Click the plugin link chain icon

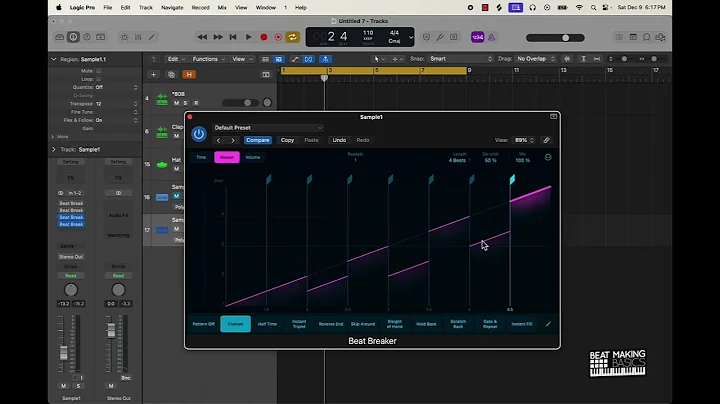coord(546,140)
